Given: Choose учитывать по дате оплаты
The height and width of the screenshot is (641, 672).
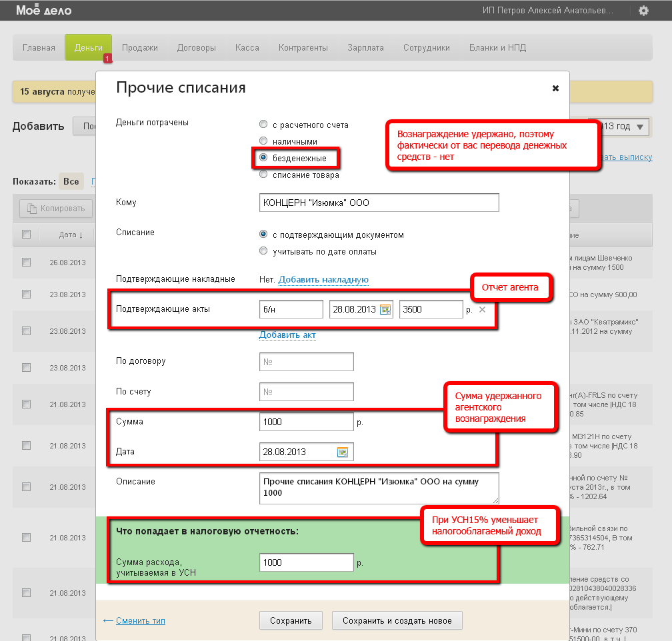Looking at the screenshot, I should coord(263,252).
